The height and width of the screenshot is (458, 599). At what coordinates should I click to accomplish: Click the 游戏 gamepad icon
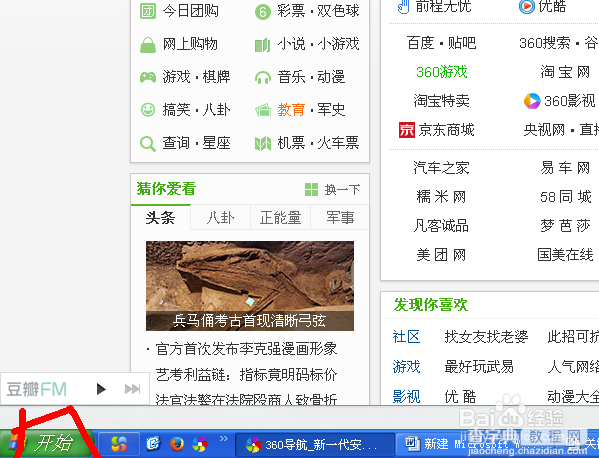(x=148, y=78)
